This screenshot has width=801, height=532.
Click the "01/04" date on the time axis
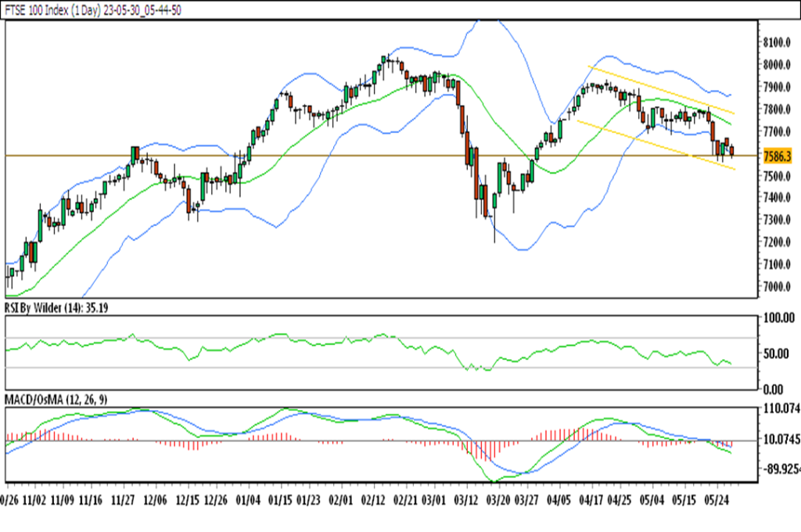pos(248,500)
